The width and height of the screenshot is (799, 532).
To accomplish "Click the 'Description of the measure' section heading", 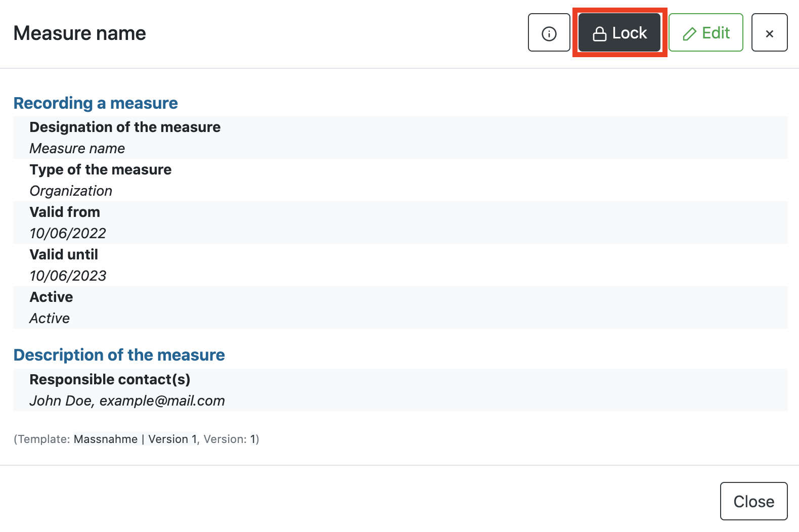I will point(119,355).
